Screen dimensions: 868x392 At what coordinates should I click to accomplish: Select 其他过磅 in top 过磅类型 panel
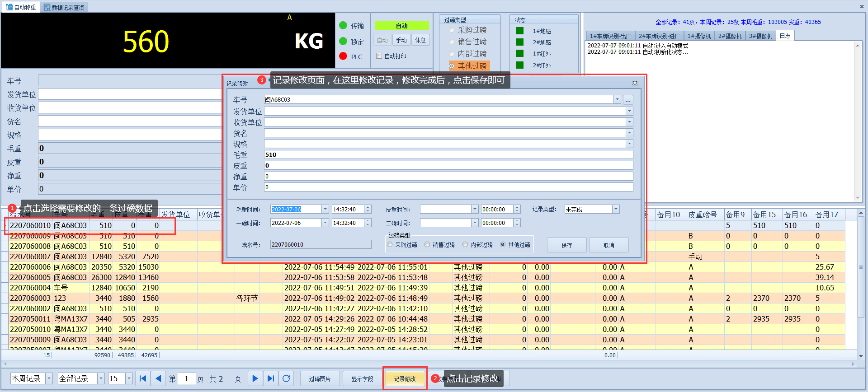point(452,66)
